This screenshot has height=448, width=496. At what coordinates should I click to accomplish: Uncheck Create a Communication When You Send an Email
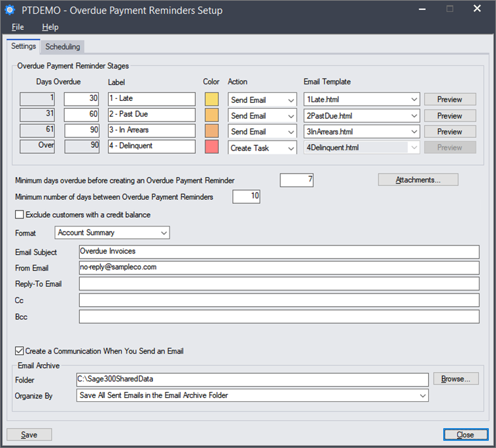(x=19, y=351)
